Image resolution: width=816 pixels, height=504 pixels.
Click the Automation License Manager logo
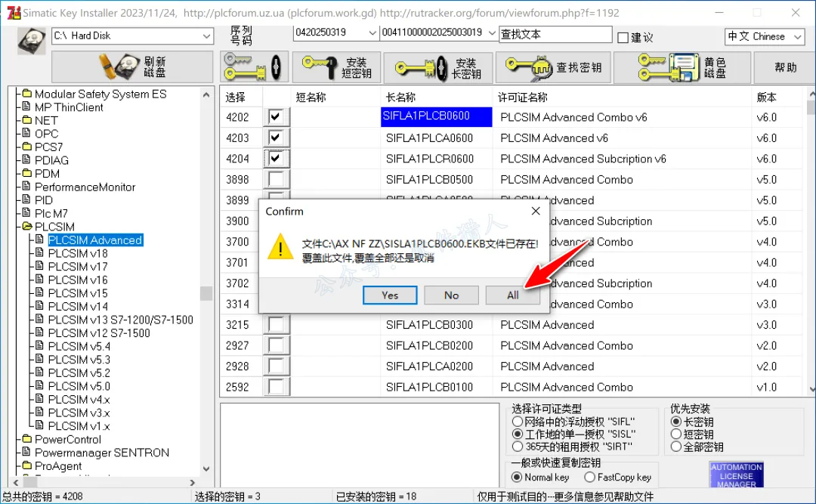pos(736,475)
